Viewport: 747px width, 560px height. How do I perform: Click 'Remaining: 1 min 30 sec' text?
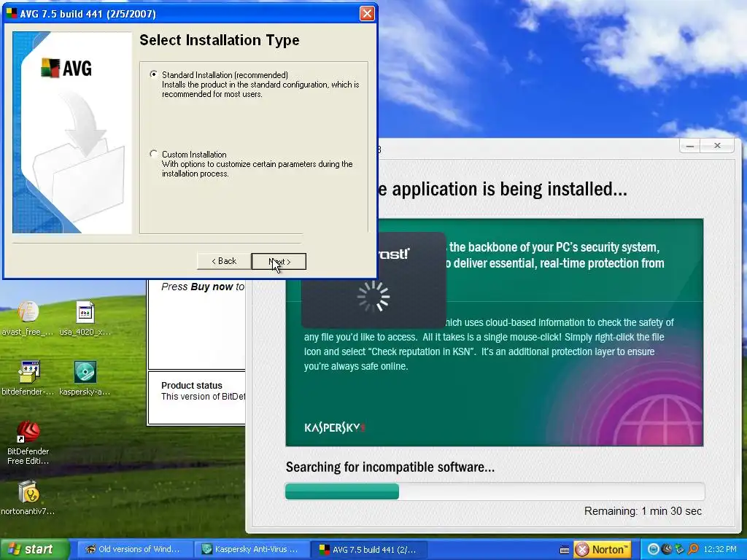point(643,511)
